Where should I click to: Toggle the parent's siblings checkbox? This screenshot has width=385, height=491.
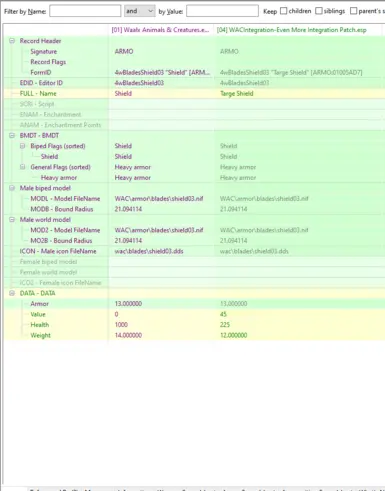pos(353,11)
